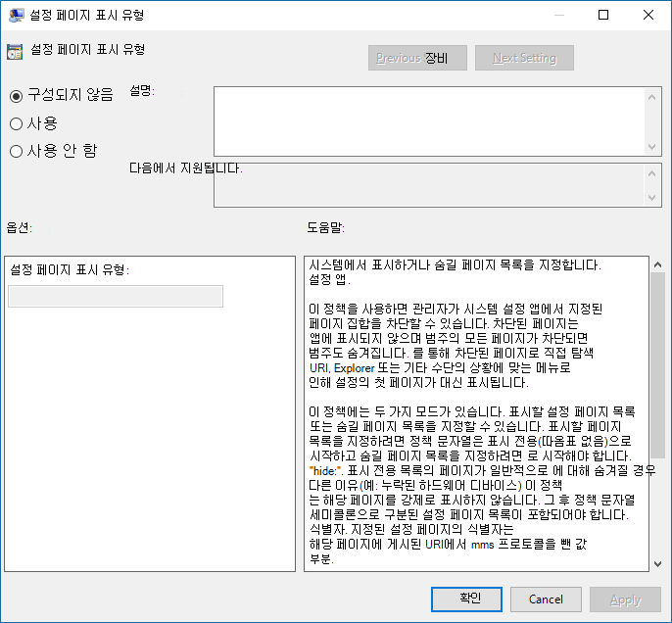Screen dimensions: 672x623
Task: Click inside the 설명 comment box
Action: [x=430, y=121]
